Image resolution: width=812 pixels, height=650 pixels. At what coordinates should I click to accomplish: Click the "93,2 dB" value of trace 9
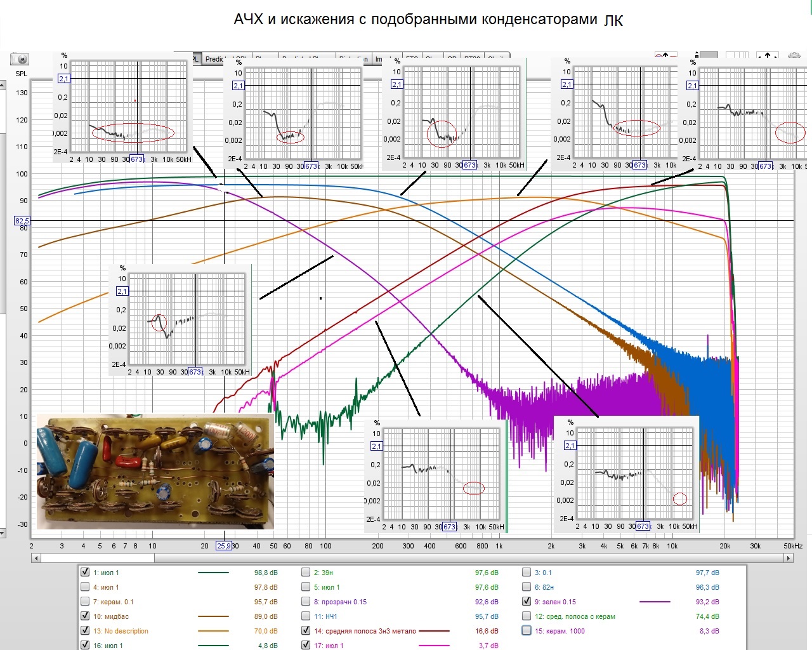707,602
